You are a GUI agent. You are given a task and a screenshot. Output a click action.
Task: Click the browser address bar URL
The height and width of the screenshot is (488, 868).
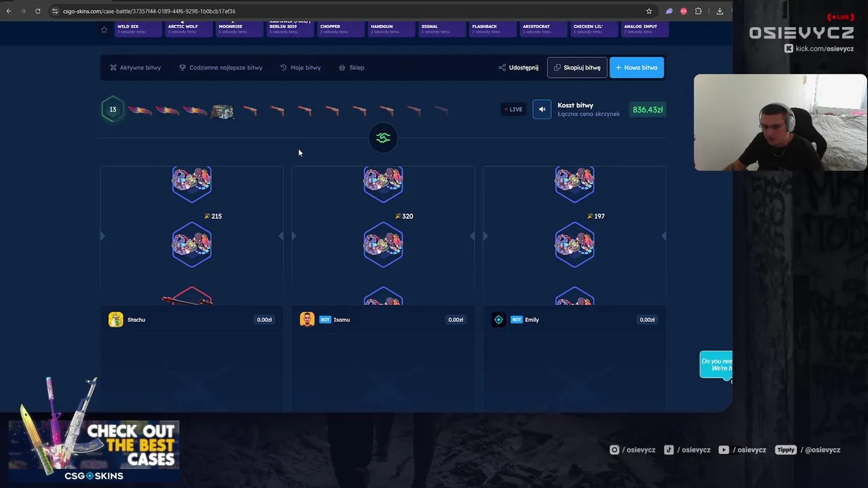coord(149,11)
